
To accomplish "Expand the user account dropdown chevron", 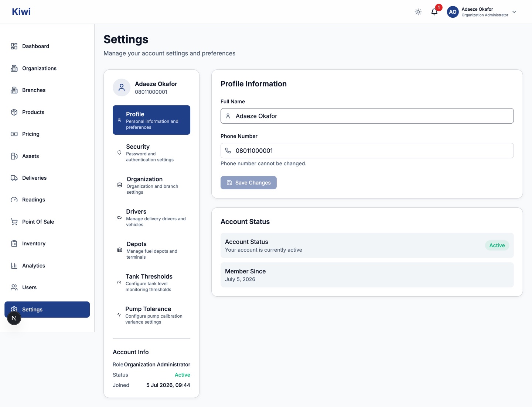I will click(x=514, y=12).
